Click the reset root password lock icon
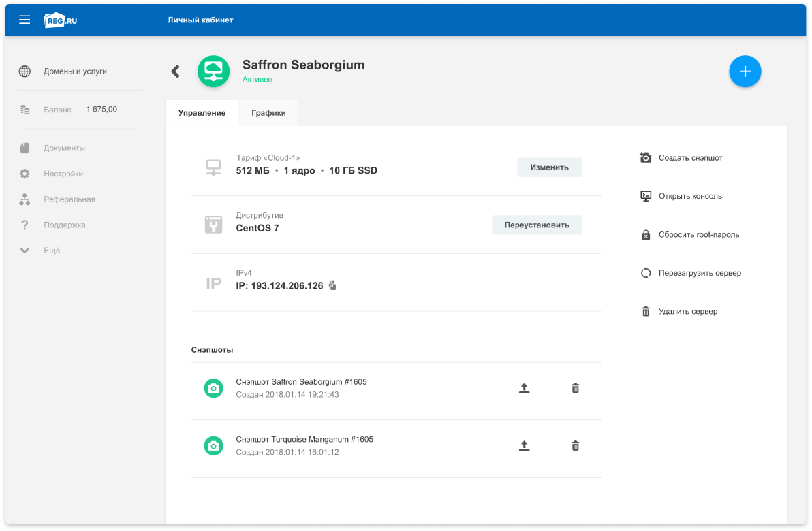This screenshot has height=531, width=812. point(646,234)
